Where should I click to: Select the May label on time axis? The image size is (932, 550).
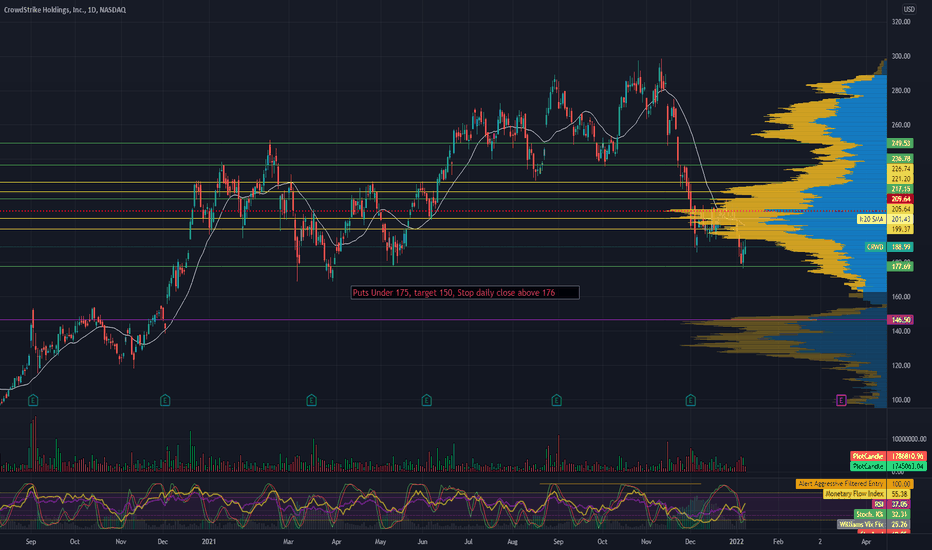point(380,542)
